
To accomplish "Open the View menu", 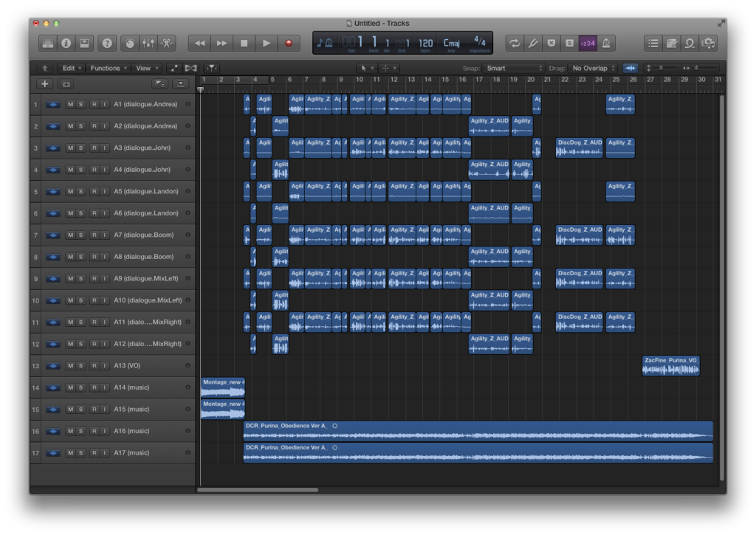I will [x=147, y=68].
